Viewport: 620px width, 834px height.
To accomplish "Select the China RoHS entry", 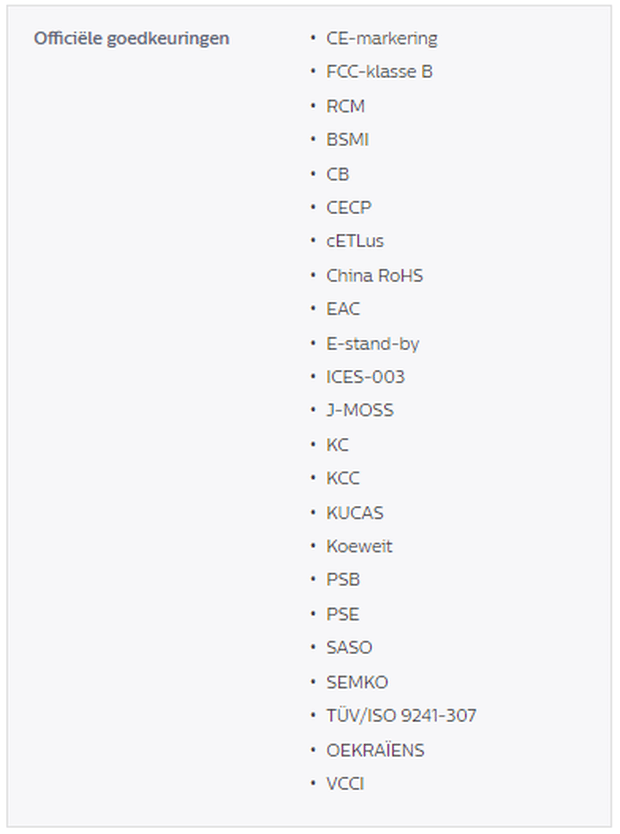I will 374,276.
